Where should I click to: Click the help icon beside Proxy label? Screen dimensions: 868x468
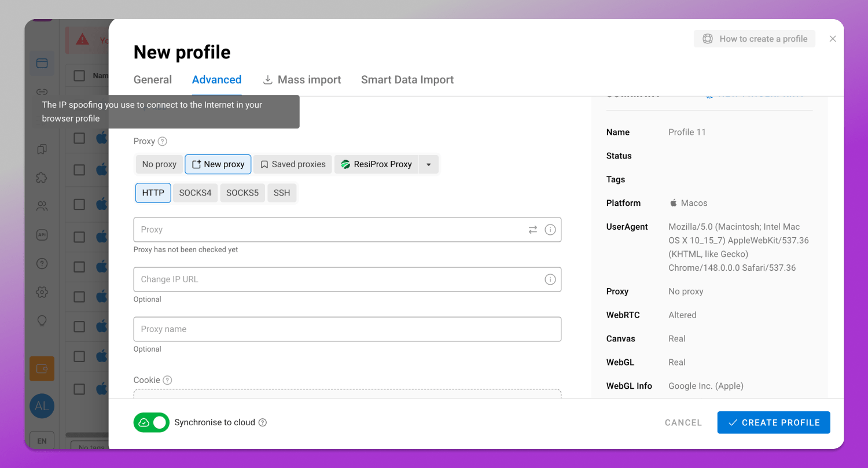tap(163, 141)
